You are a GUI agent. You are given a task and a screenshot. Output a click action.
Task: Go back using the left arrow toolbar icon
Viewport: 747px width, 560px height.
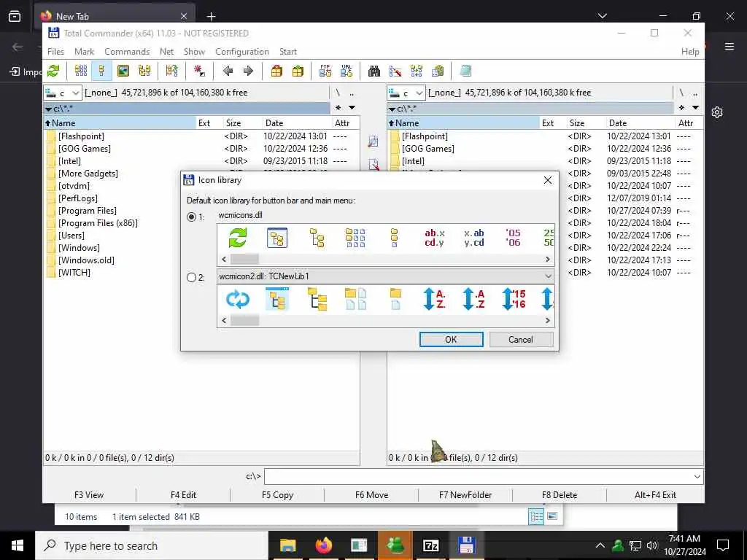point(228,71)
